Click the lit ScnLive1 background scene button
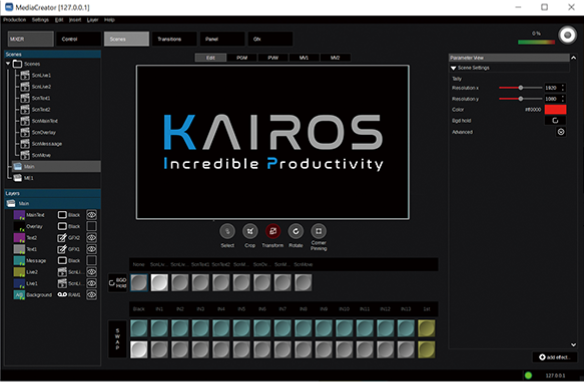Screen dimensions: 584x390 pos(159,283)
